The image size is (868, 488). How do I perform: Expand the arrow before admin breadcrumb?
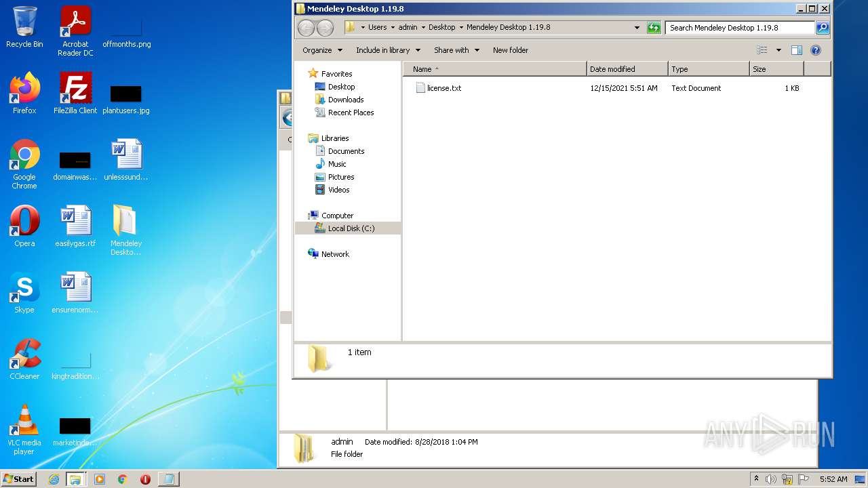point(393,28)
